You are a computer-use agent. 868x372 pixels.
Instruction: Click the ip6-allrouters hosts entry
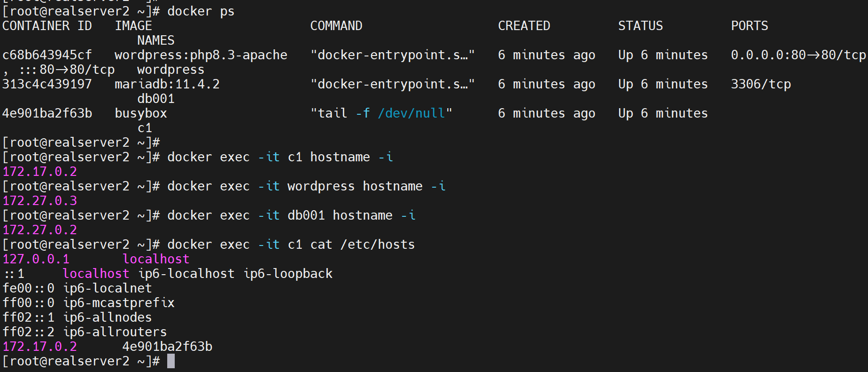tap(115, 332)
